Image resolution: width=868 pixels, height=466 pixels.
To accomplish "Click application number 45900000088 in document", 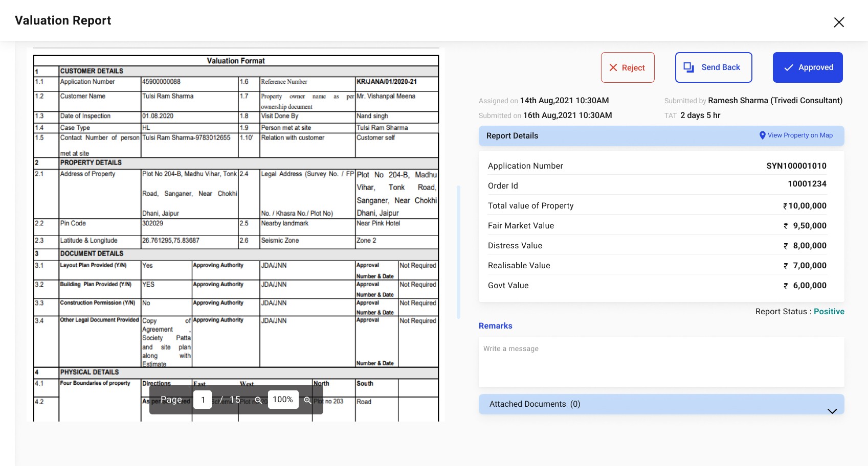I will 161,82.
